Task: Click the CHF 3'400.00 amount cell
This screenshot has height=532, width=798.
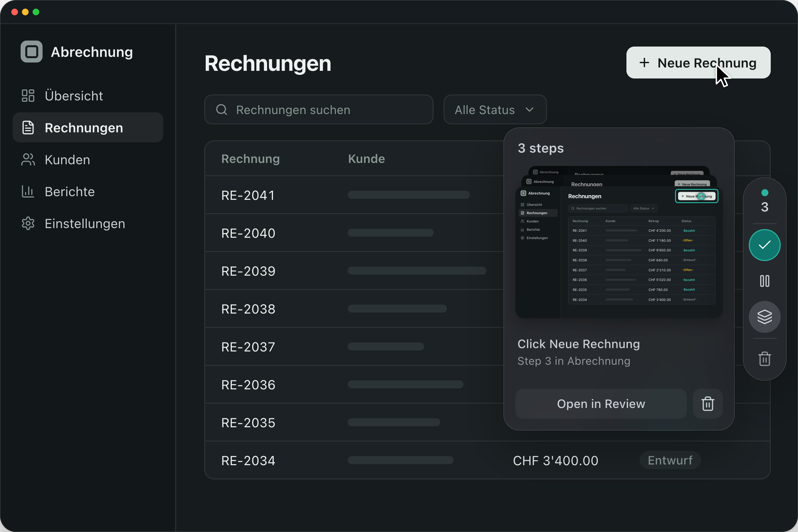Action: click(x=555, y=461)
